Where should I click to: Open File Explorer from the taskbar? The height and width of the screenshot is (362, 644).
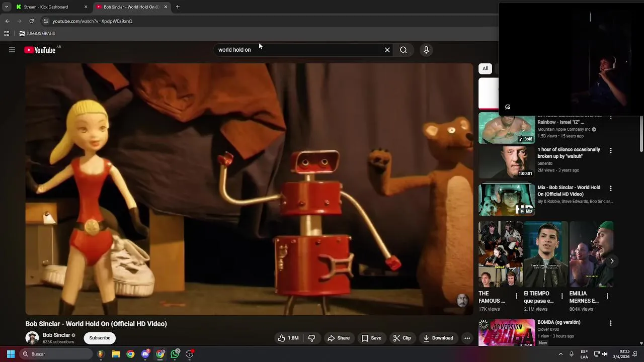pos(115,354)
